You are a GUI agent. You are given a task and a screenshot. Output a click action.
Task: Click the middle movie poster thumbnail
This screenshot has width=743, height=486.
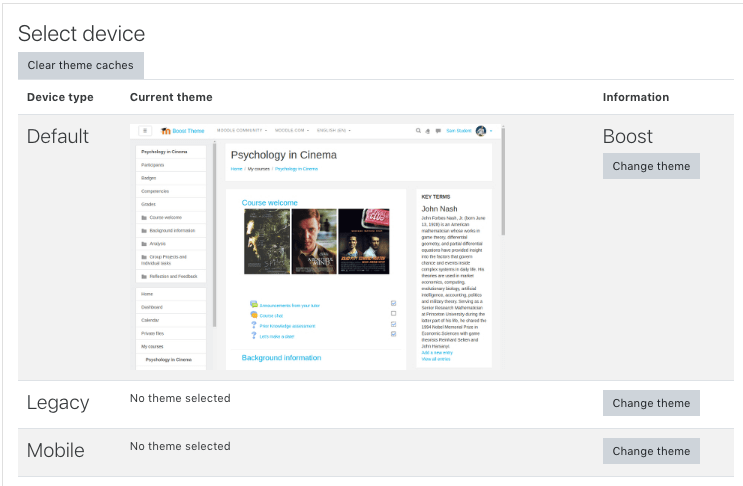pyautogui.click(x=315, y=241)
